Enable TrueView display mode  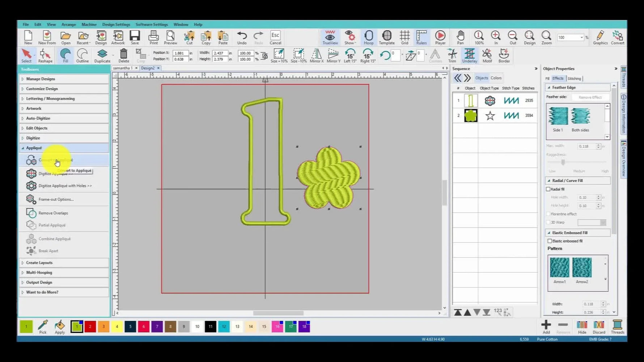click(x=330, y=37)
